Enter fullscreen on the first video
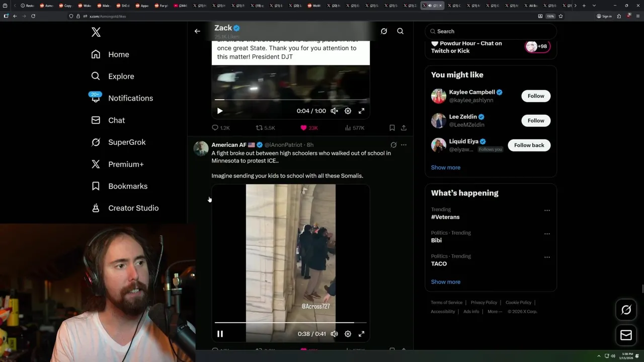 pyautogui.click(x=361, y=111)
